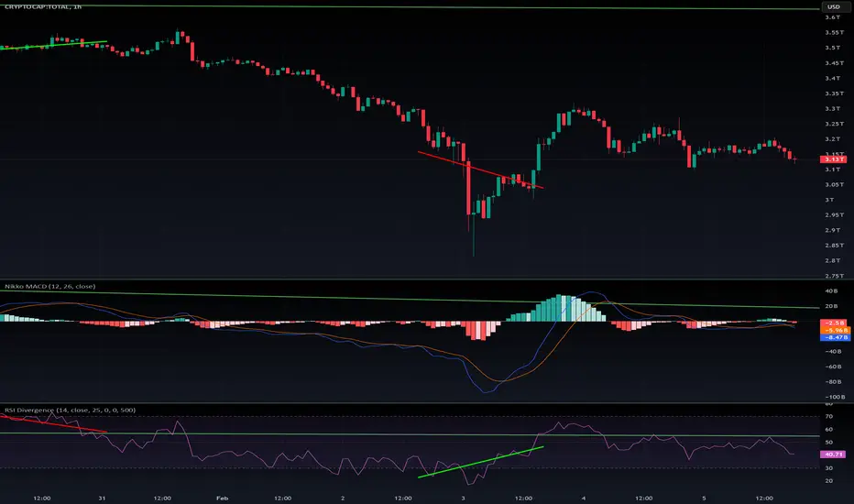The width and height of the screenshot is (854, 504).
Task: Click the 4 date on time axis
Action: click(x=584, y=498)
